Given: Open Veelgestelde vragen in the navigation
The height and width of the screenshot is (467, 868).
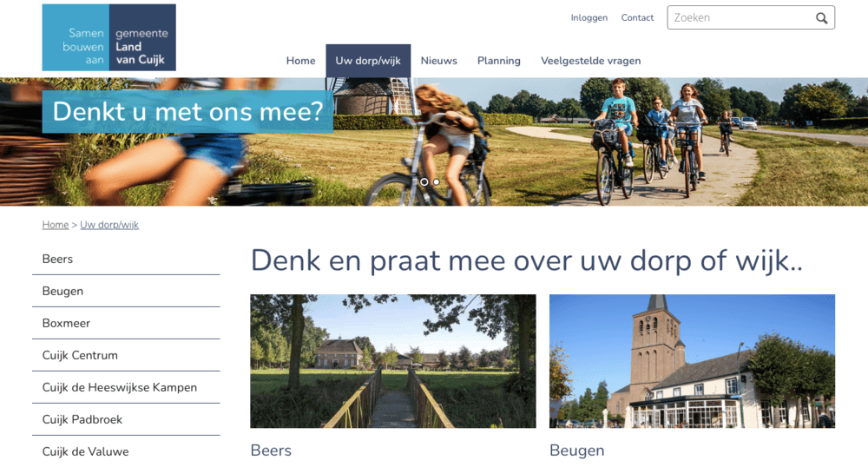Looking at the screenshot, I should point(590,61).
